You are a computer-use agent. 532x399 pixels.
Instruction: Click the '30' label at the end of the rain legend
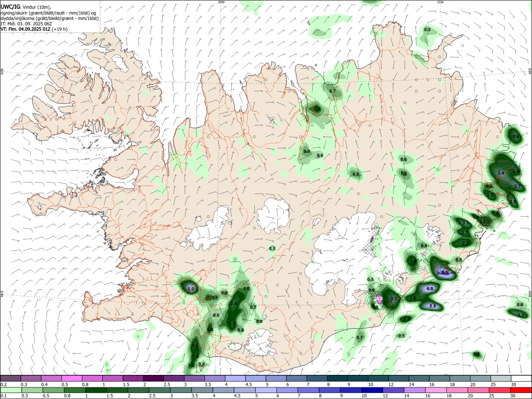click(x=513, y=396)
